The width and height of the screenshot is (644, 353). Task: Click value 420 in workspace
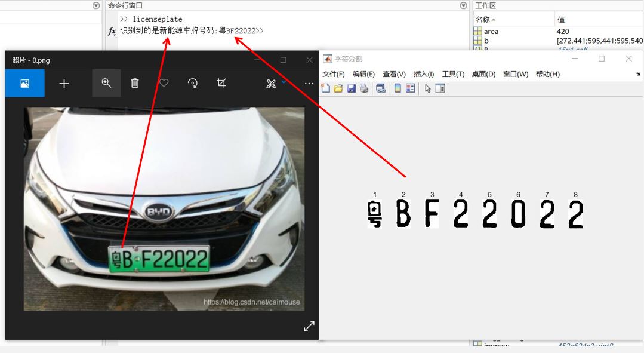563,32
